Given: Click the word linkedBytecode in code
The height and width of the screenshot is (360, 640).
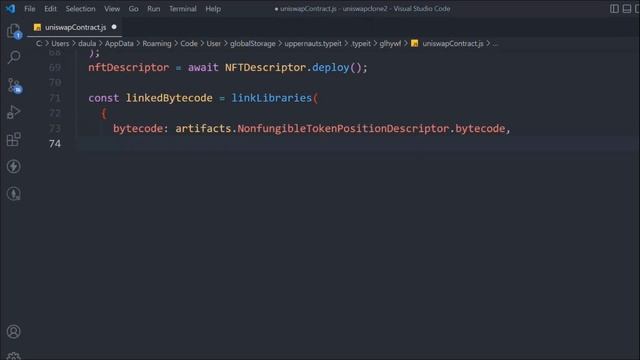Looking at the screenshot, I should (169, 98).
